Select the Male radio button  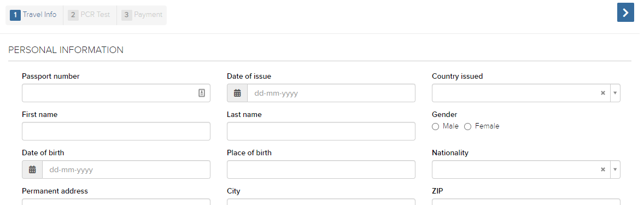435,127
